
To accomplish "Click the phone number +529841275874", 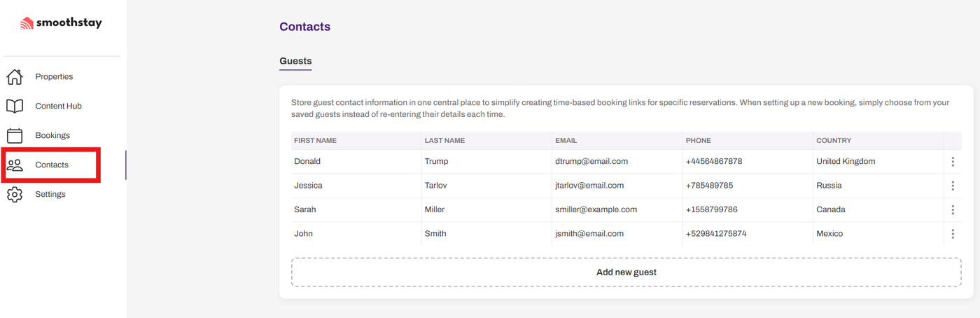I will coord(716,234).
